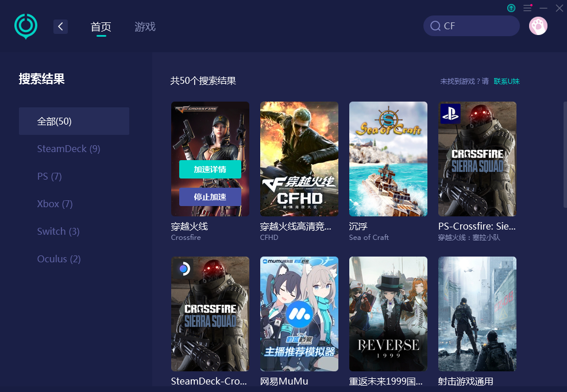Click the PS-Crossfire: Sie... title text
This screenshot has width=567, height=392.
(x=477, y=227)
